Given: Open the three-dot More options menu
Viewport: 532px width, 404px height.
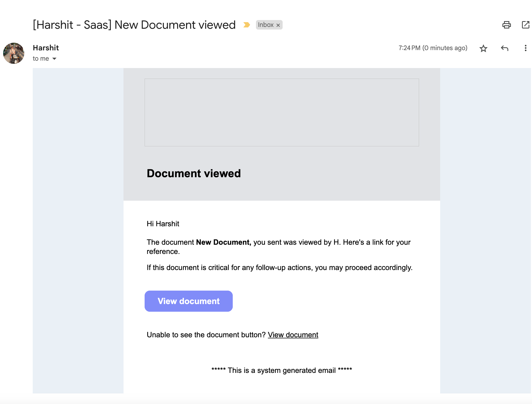Looking at the screenshot, I should coord(525,48).
